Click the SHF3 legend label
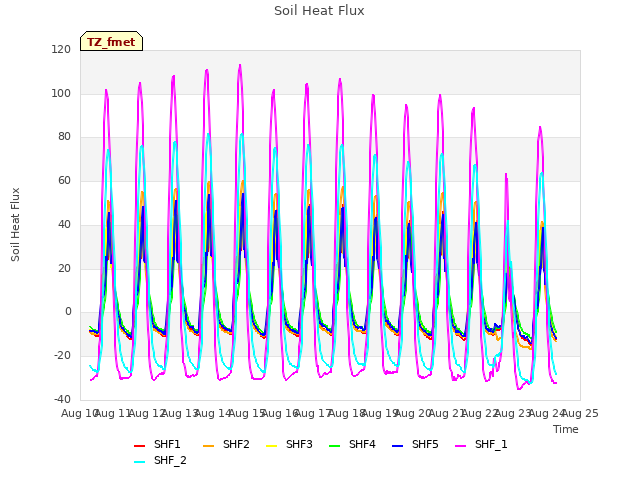This screenshot has height=480, width=640. (299, 444)
